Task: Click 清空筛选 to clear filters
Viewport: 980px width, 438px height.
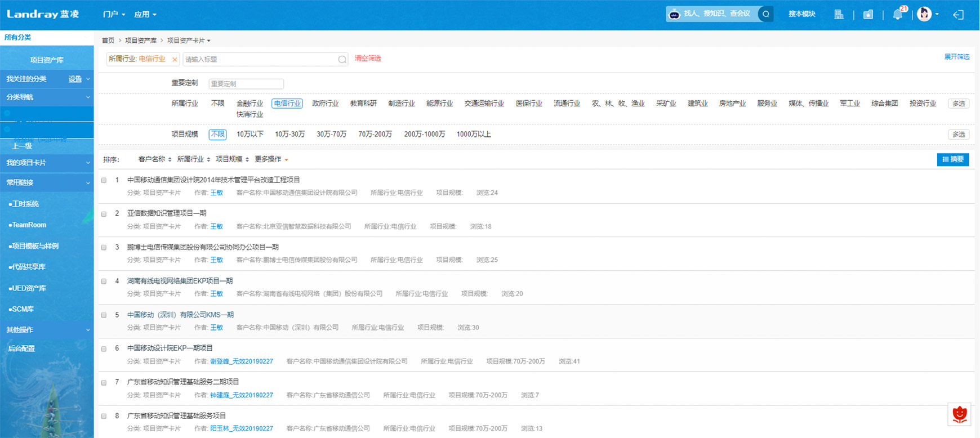Action: coord(368,59)
